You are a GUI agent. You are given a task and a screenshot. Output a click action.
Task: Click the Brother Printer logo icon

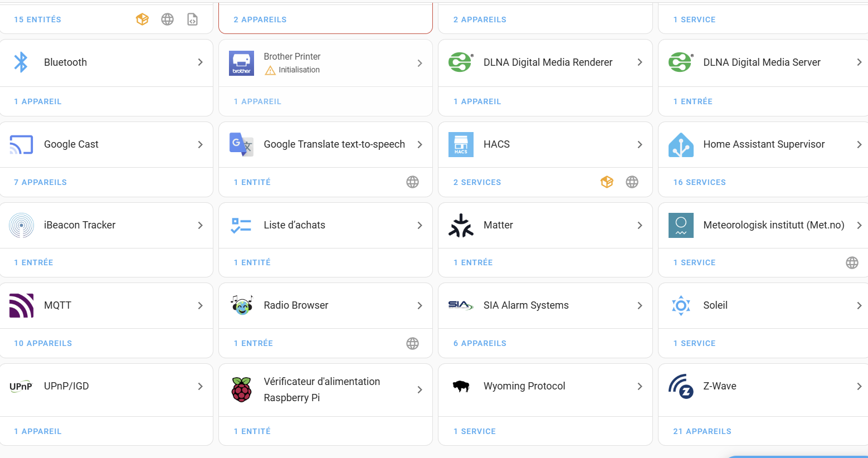click(241, 63)
